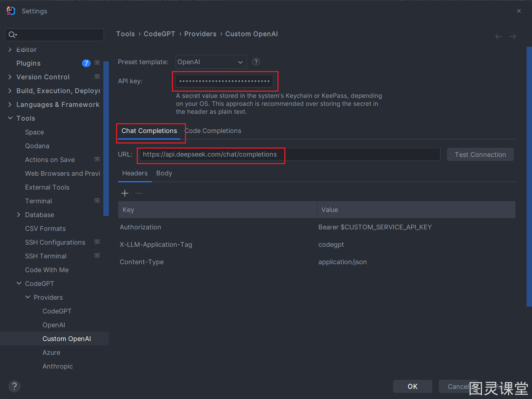This screenshot has height=399, width=532.
Task: Click the application/json value cell
Action: click(x=416, y=262)
